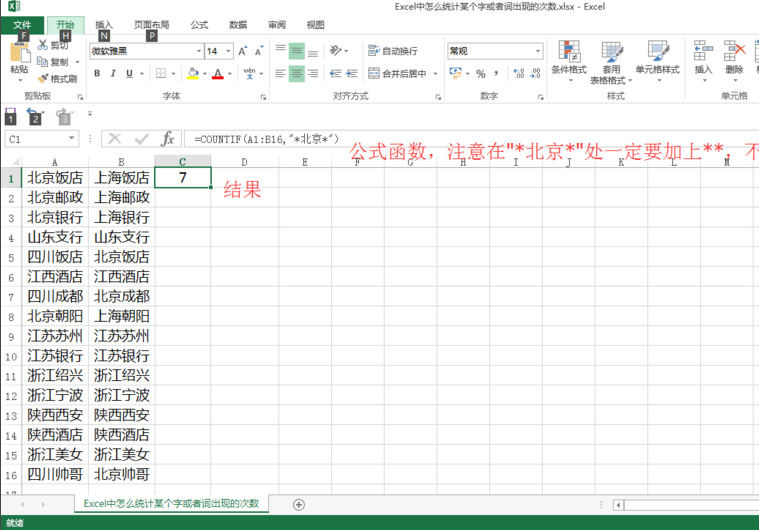This screenshot has width=759, height=530.
Task: Toggle middle vertical alignment
Action: click(297, 51)
